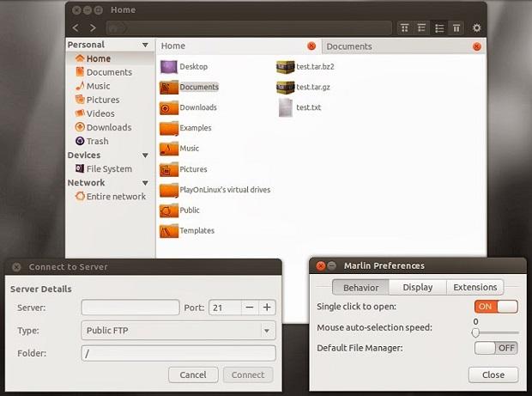Viewport: 532px width, 396px height.
Task: Open the Templates folder
Action: click(x=187, y=230)
